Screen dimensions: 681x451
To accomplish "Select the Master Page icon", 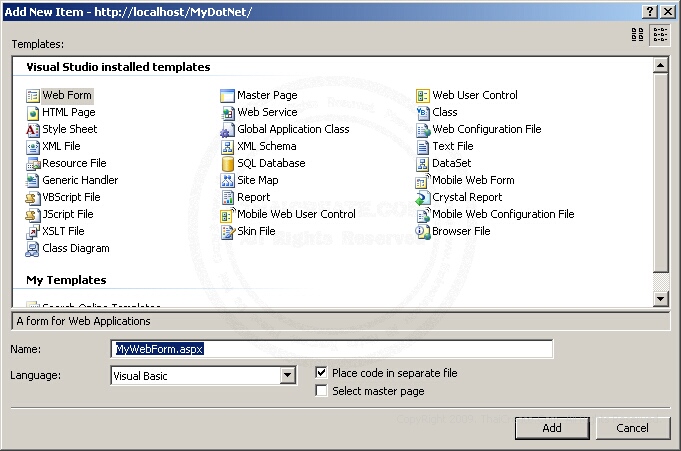I will (227, 96).
